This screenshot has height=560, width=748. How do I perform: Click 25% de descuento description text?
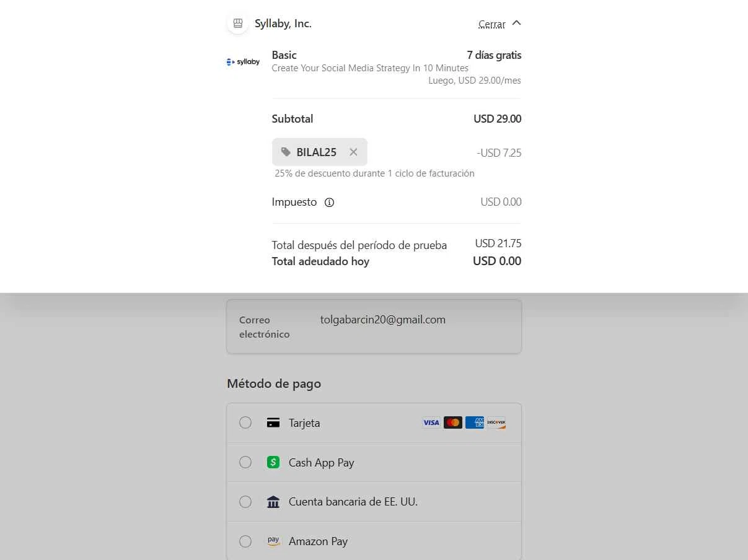pyautogui.click(x=375, y=173)
